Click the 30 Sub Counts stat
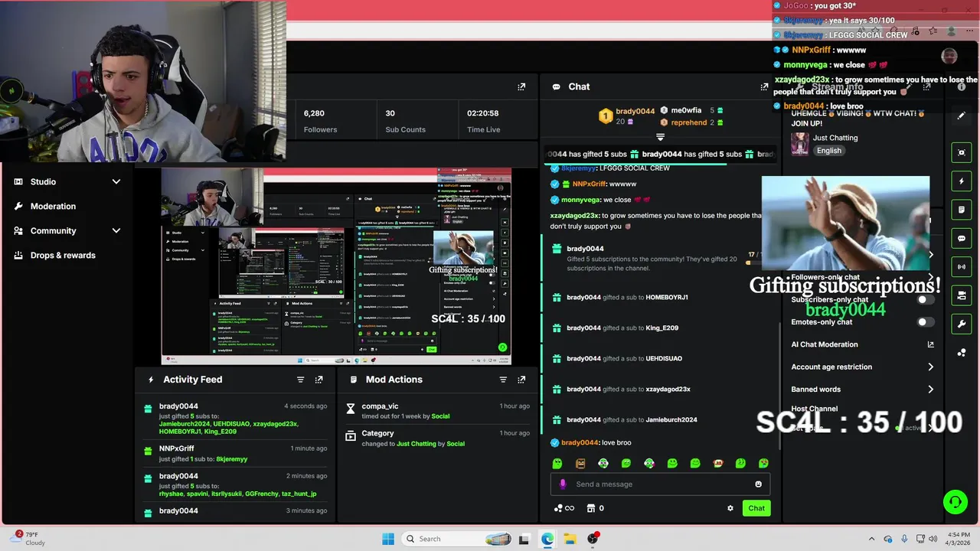Viewport: 980px width, 551px height. point(405,121)
